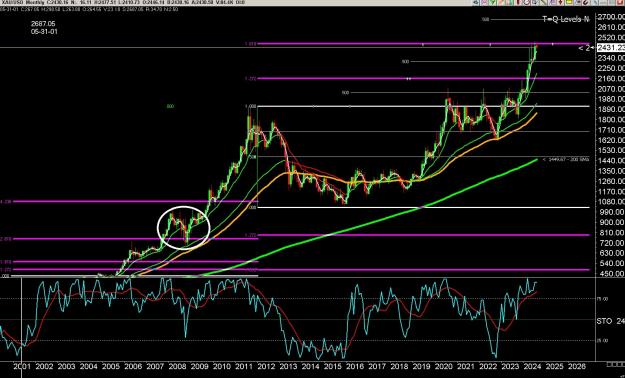Click the cursor price readout 2687.05
This screenshot has width=625, height=378.
pyautogui.click(x=43, y=24)
